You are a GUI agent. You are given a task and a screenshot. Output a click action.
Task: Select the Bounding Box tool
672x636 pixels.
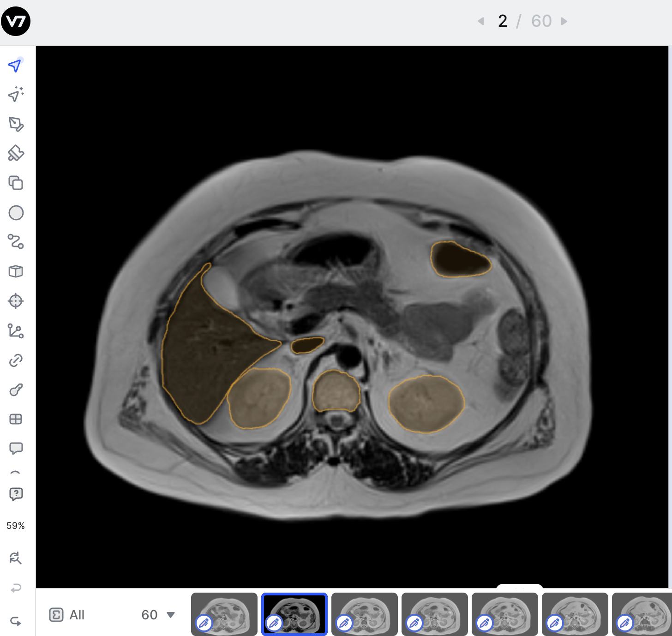pyautogui.click(x=16, y=183)
